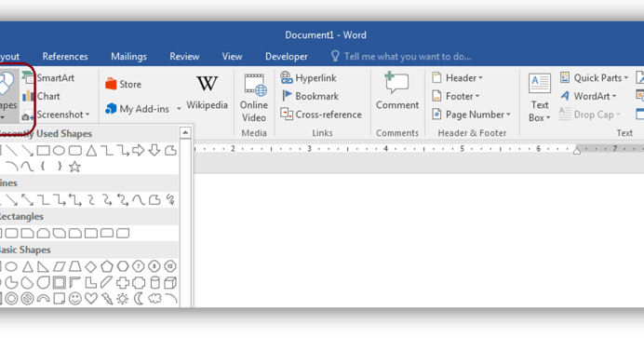
Task: Add a Bookmark
Action: tap(310, 96)
